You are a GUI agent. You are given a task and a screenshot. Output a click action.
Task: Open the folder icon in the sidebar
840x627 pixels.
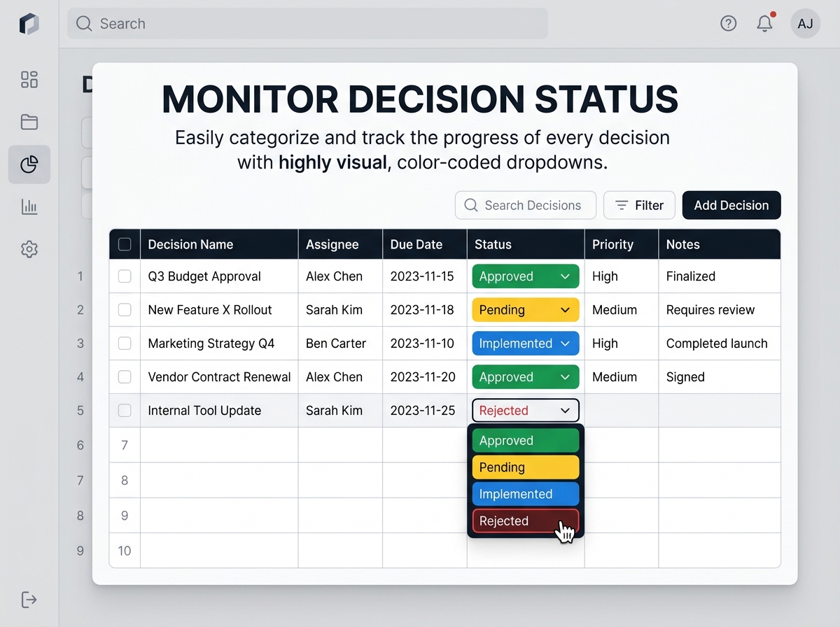point(29,122)
